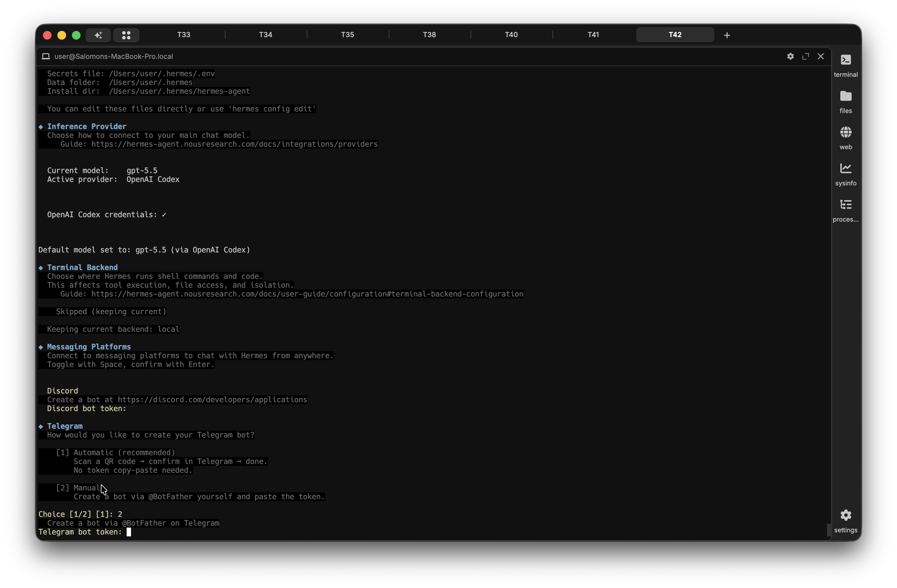
Task: Open the grid layout icon
Action: [126, 35]
